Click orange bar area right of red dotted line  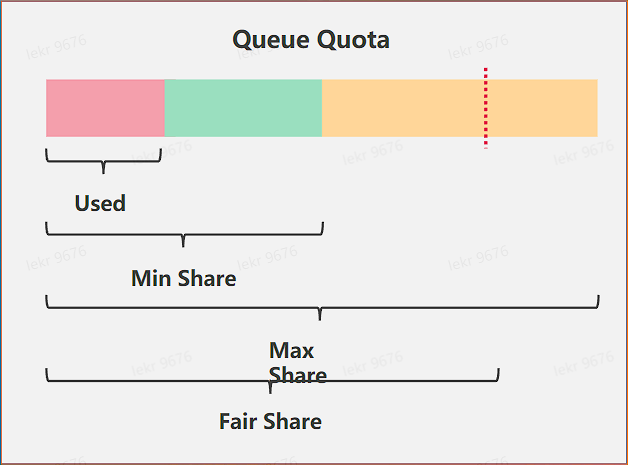click(542, 107)
